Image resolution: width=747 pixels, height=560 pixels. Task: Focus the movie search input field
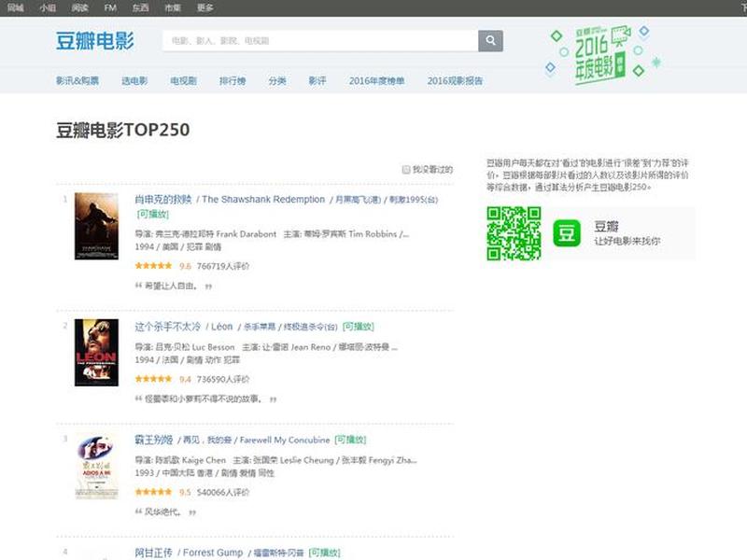point(320,41)
